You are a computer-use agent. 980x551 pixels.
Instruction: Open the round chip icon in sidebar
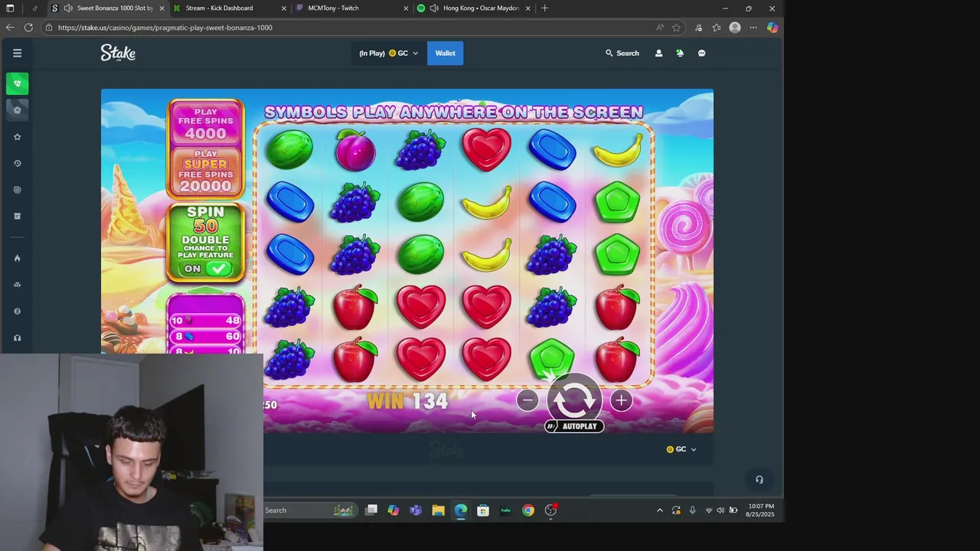[17, 311]
